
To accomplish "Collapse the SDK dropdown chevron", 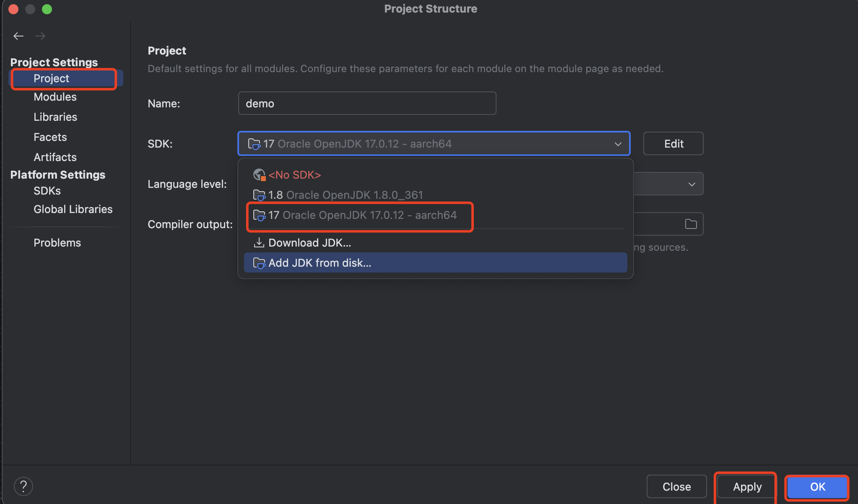I will point(618,144).
